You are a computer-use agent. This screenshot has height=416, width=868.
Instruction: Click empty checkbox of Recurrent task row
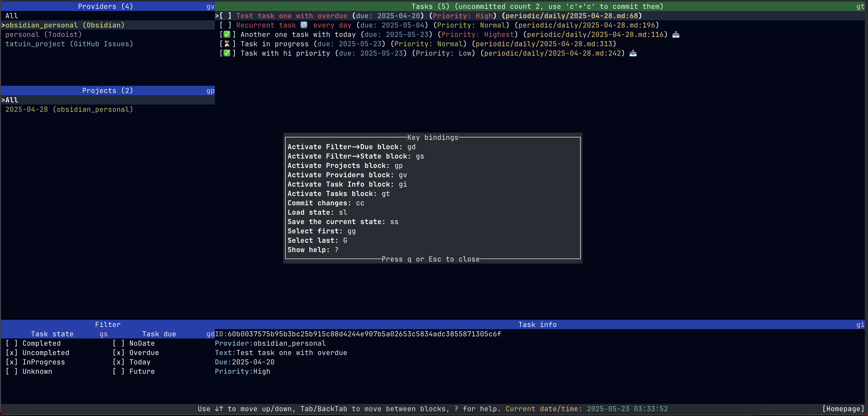pos(226,25)
